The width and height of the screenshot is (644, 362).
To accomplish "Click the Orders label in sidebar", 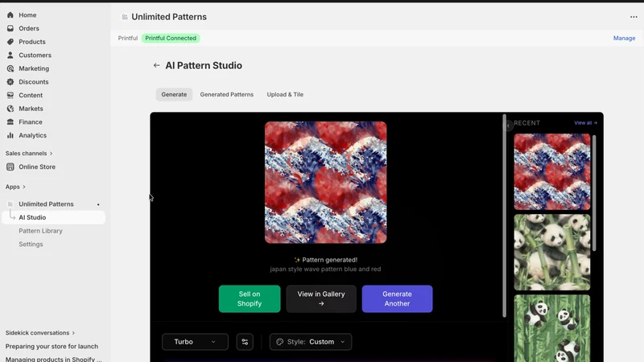I will [x=29, y=28].
